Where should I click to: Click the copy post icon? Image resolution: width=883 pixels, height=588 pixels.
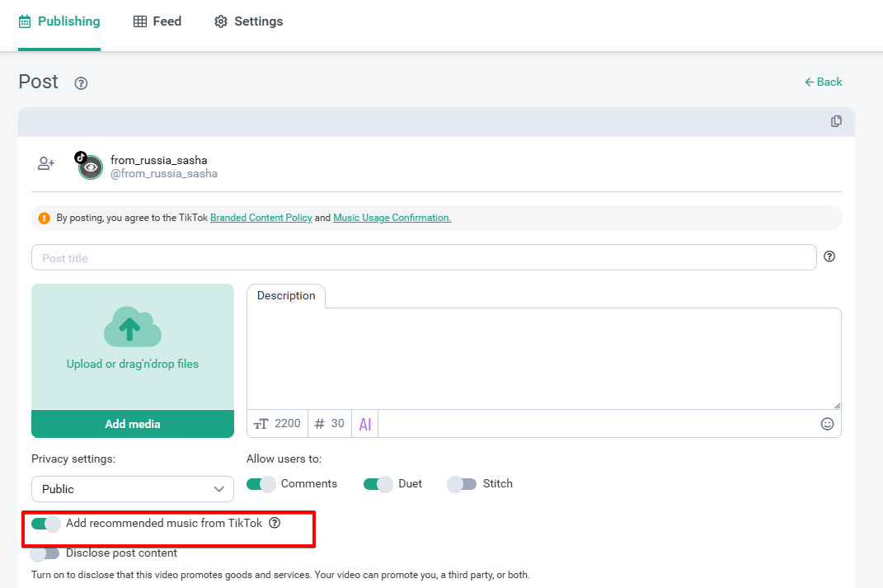pos(836,121)
